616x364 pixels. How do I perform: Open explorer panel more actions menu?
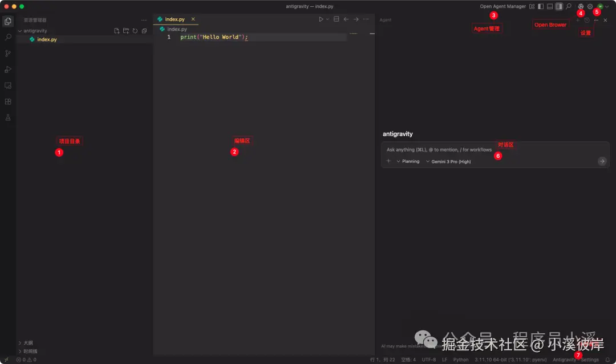[x=144, y=20]
